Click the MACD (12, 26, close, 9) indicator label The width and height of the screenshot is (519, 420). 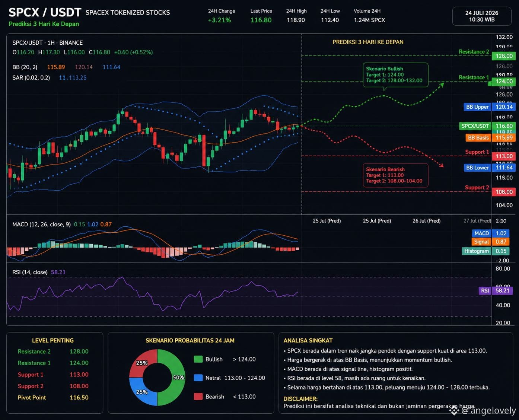click(x=41, y=225)
